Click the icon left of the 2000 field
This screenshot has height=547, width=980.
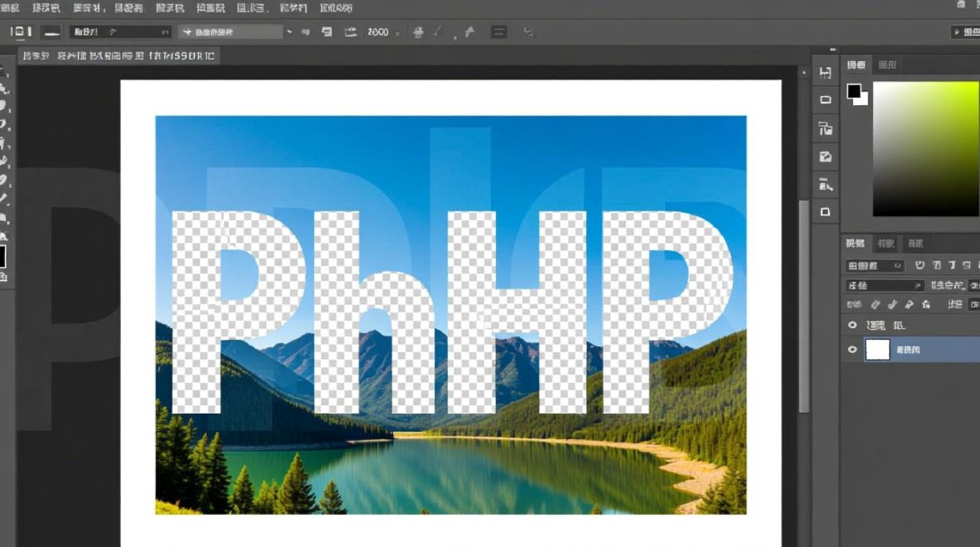point(351,32)
